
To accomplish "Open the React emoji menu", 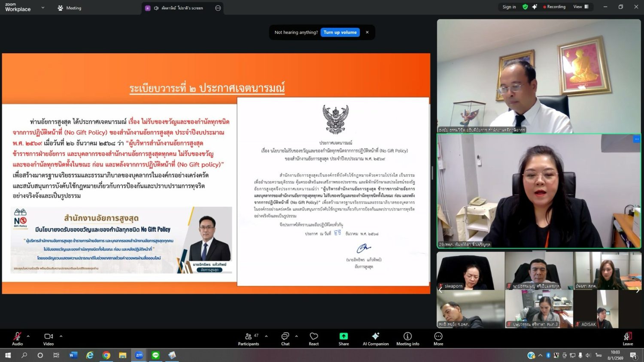I will point(314,338).
